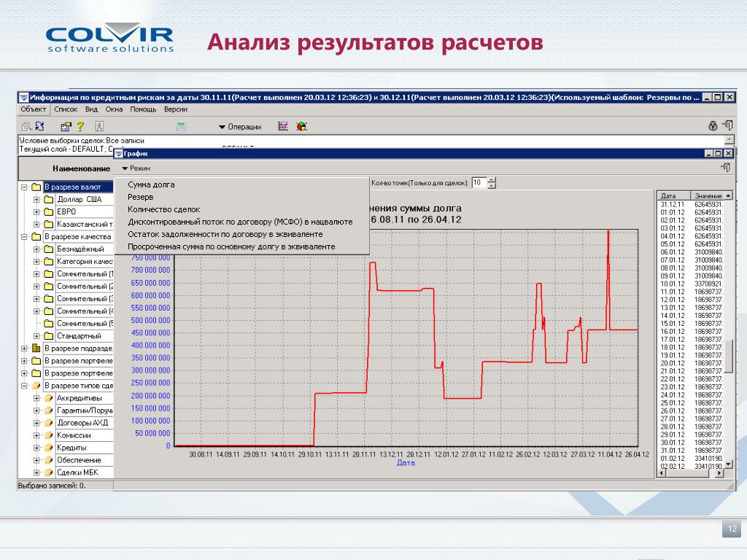
Task: Click the folder icon of В разрезе валют
Action: tap(36, 187)
